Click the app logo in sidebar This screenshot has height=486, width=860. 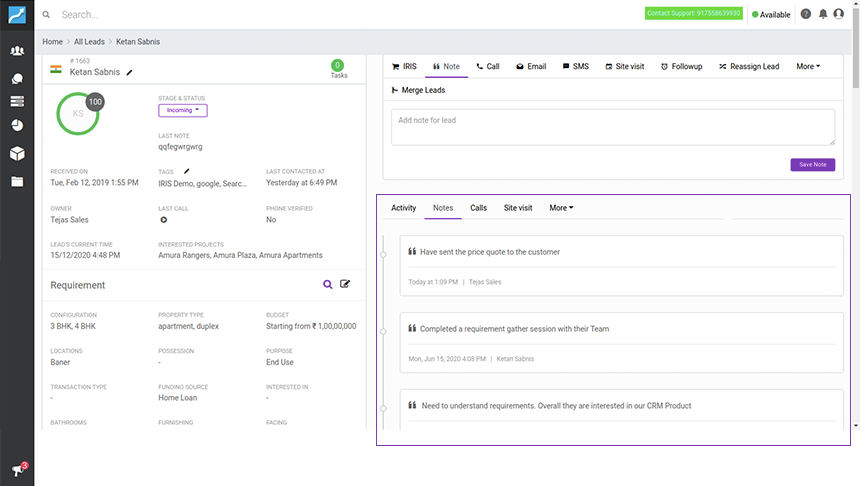(x=17, y=14)
